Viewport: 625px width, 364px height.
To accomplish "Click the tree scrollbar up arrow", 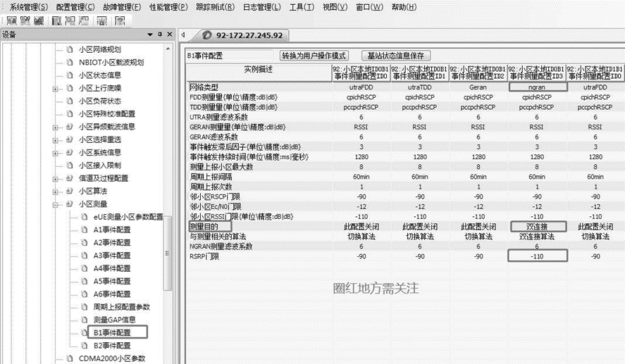I will click(168, 49).
